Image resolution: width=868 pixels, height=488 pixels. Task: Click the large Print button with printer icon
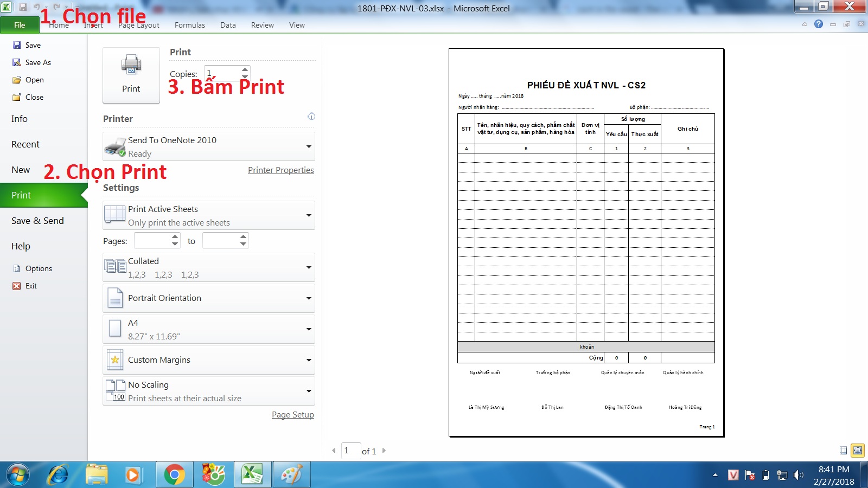(x=131, y=75)
